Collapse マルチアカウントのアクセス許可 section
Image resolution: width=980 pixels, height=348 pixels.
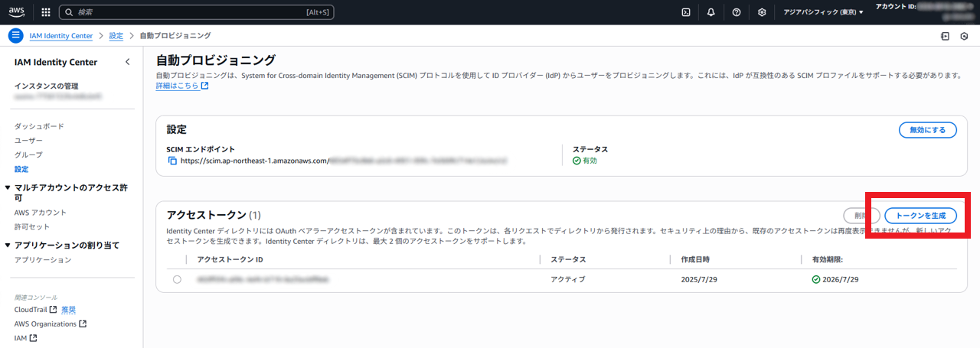click(x=8, y=187)
